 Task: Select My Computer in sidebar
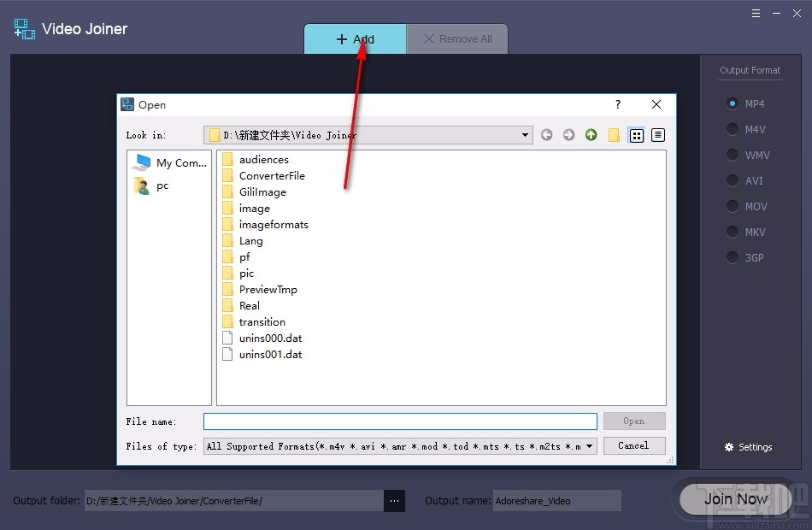(x=169, y=162)
